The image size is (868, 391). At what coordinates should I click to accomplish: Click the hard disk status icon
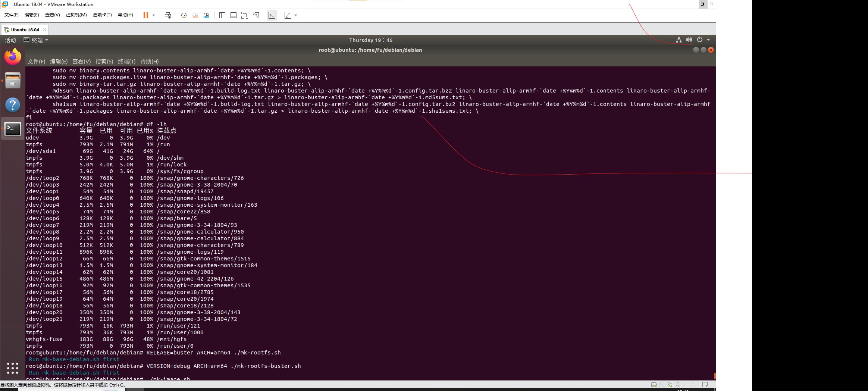click(x=654, y=385)
